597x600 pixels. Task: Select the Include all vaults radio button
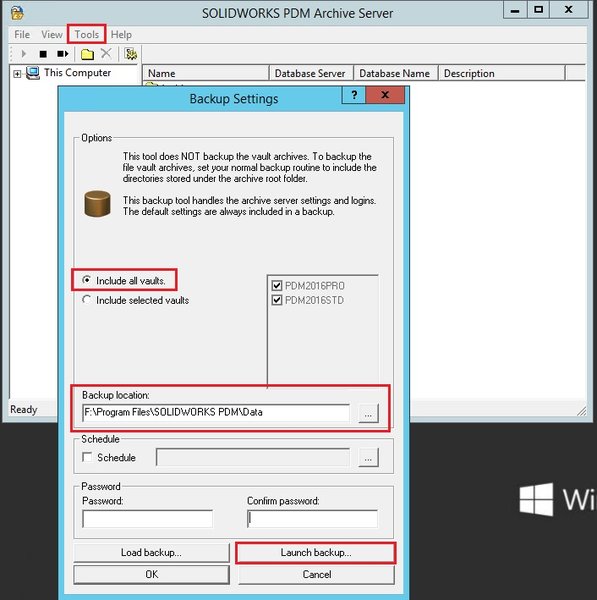[86, 280]
